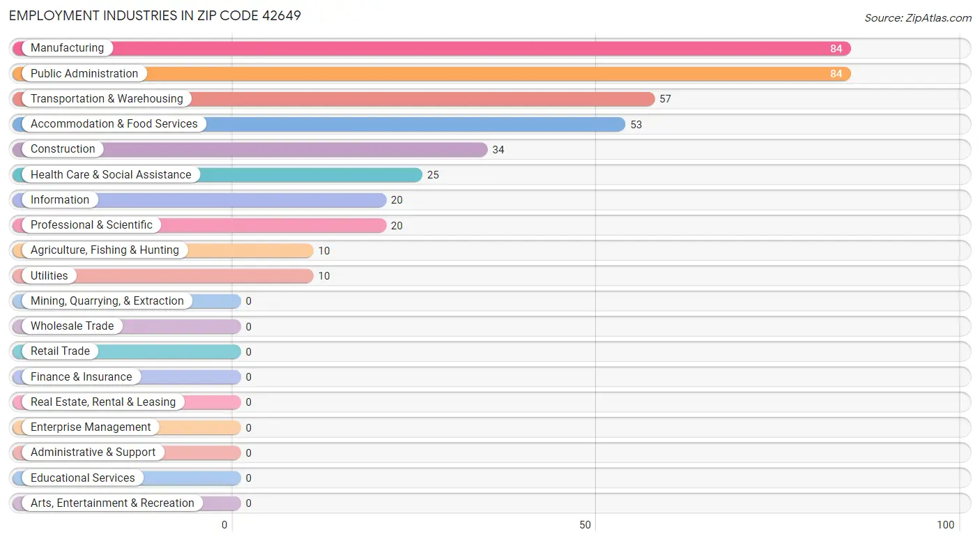Click Agriculture, Fishing & Hunting label
Screen dimensions: 980x541
[105, 250]
